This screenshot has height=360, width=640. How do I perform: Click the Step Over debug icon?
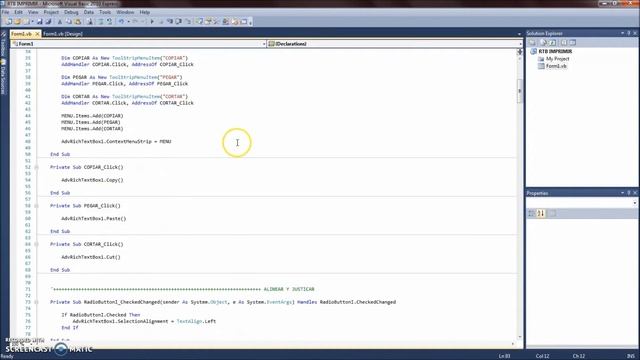(178, 21)
